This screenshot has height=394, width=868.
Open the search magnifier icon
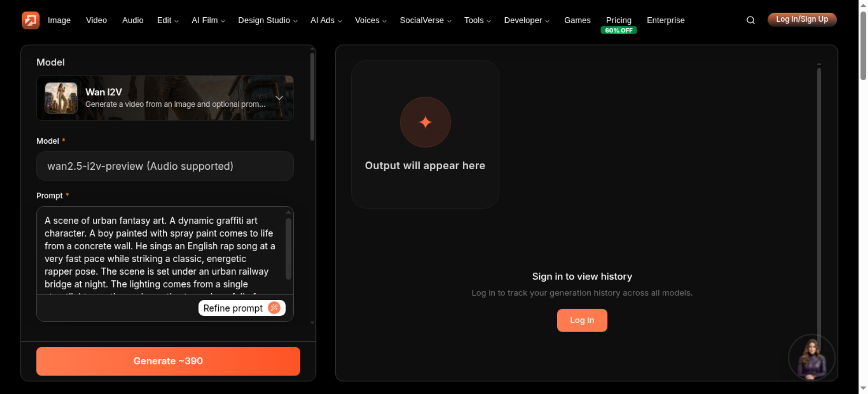[x=750, y=20]
